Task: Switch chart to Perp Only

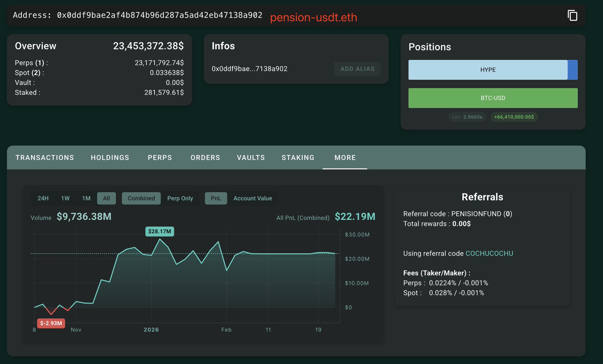Action: (180, 198)
